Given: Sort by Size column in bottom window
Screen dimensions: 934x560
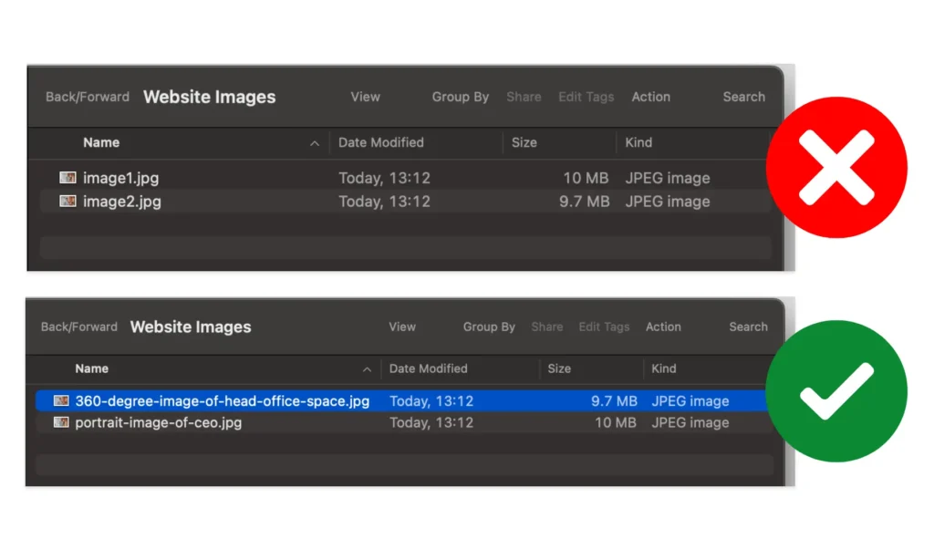Looking at the screenshot, I should [x=559, y=368].
